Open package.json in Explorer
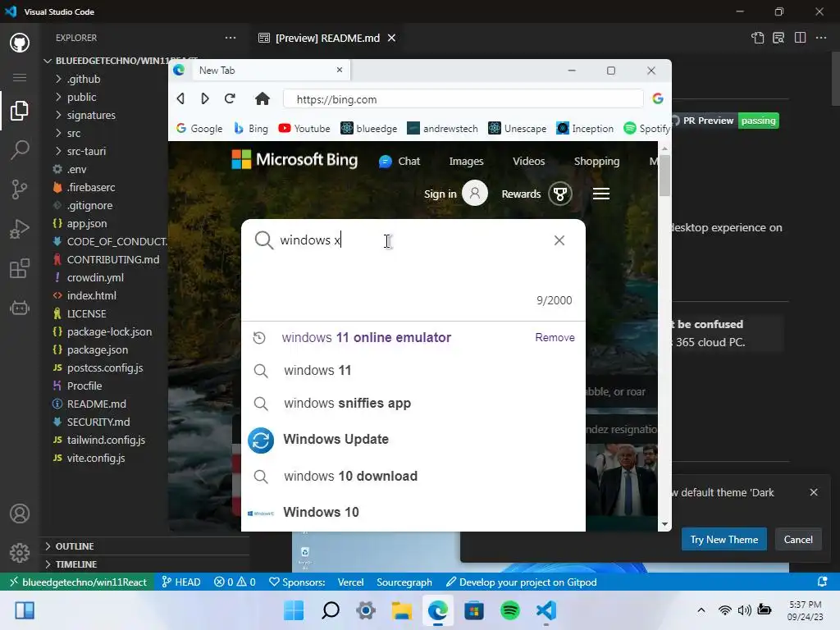840x630 pixels. point(98,349)
